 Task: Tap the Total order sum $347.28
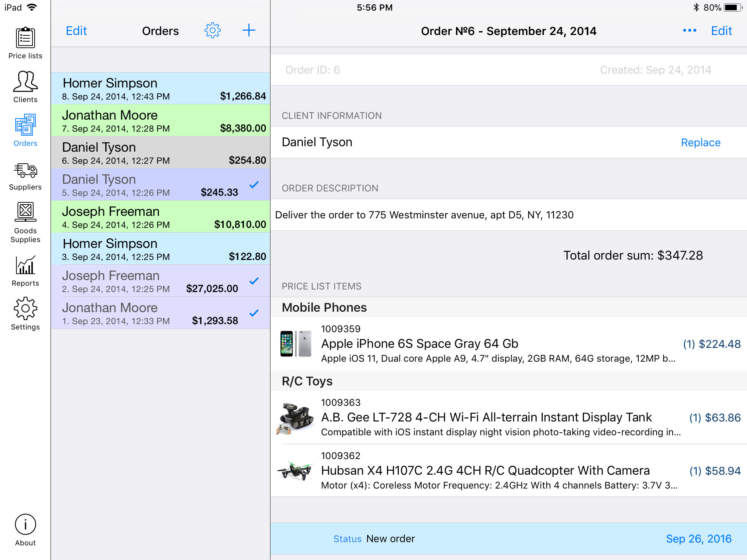pos(633,255)
